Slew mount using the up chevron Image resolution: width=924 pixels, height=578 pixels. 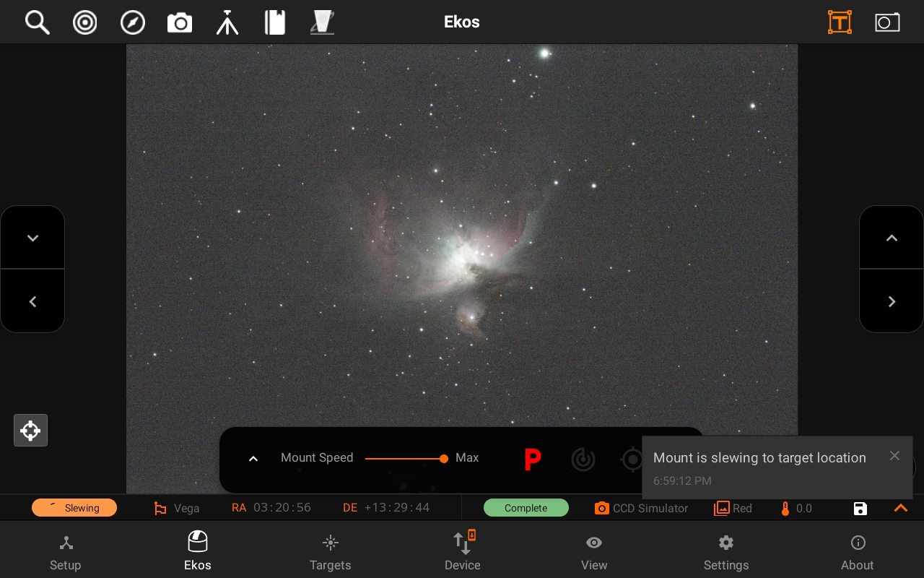(x=892, y=238)
